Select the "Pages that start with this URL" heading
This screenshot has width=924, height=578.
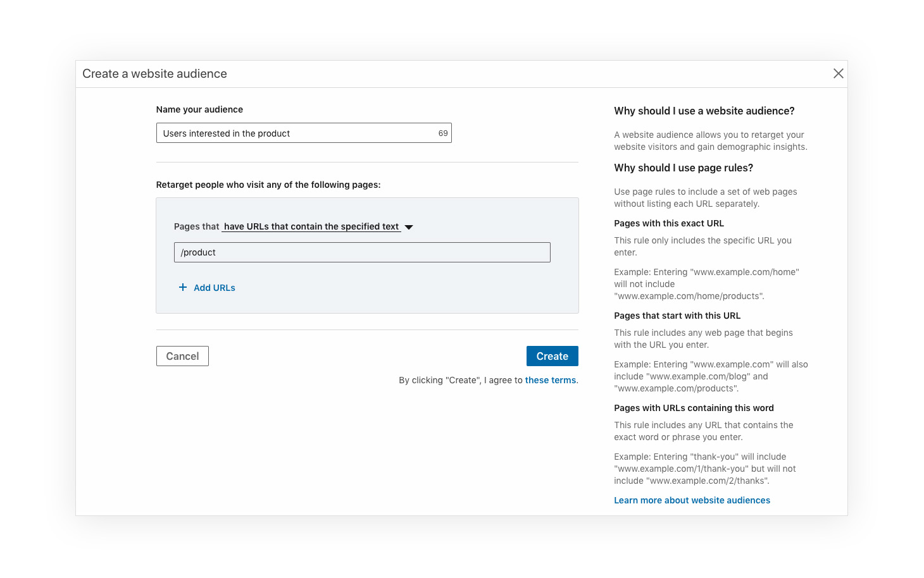(677, 316)
